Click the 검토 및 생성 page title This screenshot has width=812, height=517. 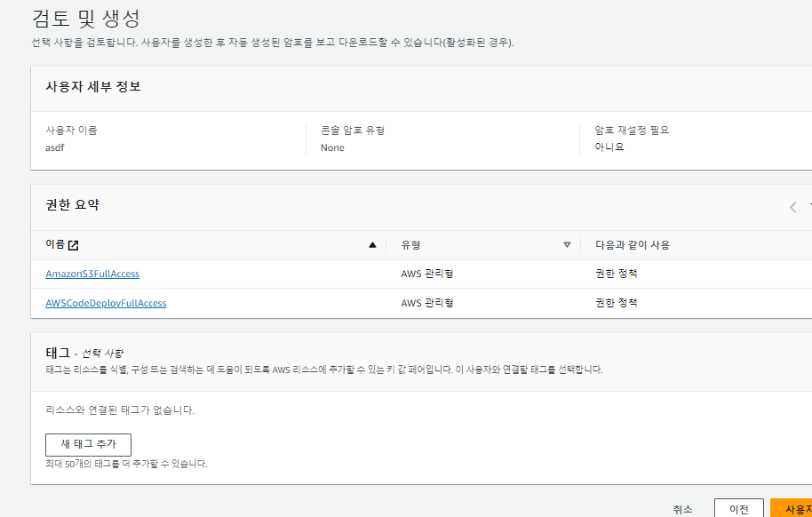[x=86, y=19]
